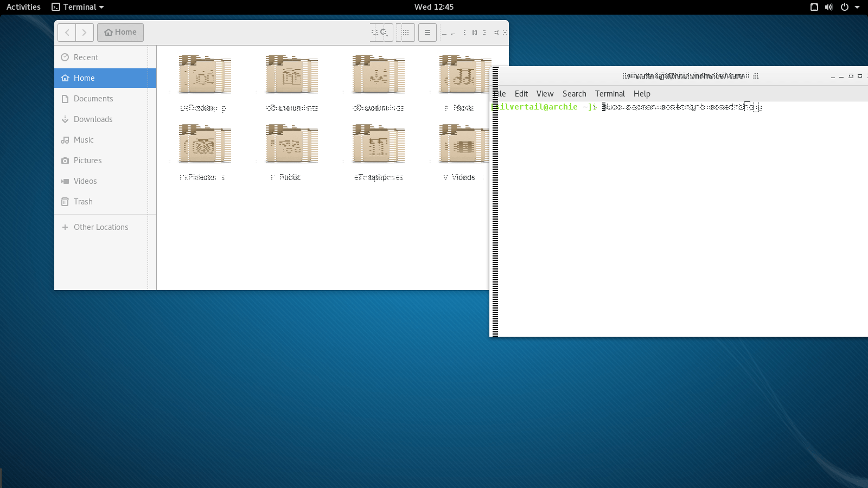Click the Activities button

23,7
